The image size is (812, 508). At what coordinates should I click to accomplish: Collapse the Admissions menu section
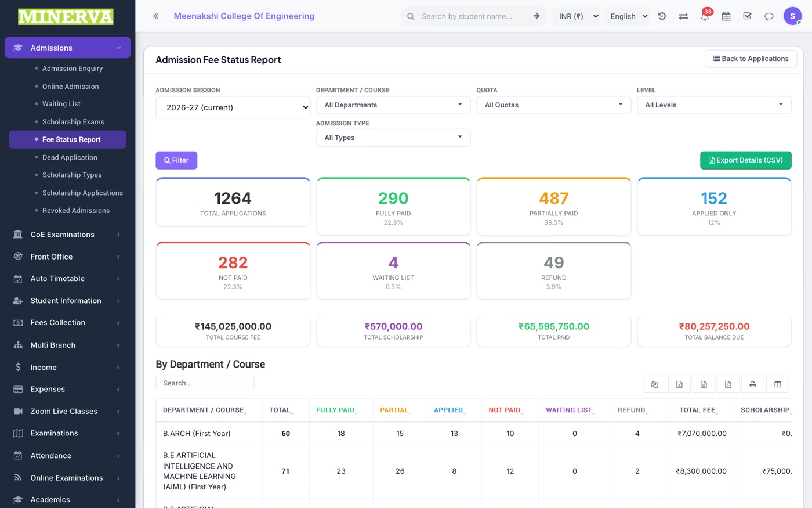(68, 48)
